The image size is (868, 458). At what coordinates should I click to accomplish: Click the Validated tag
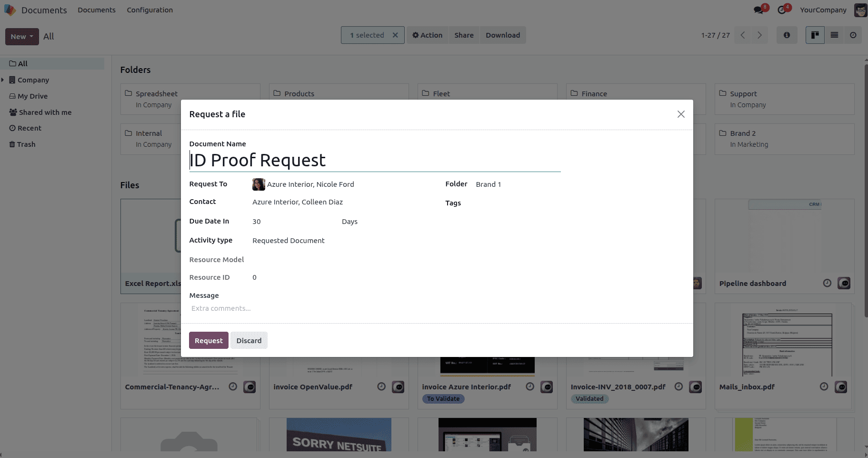pyautogui.click(x=589, y=399)
